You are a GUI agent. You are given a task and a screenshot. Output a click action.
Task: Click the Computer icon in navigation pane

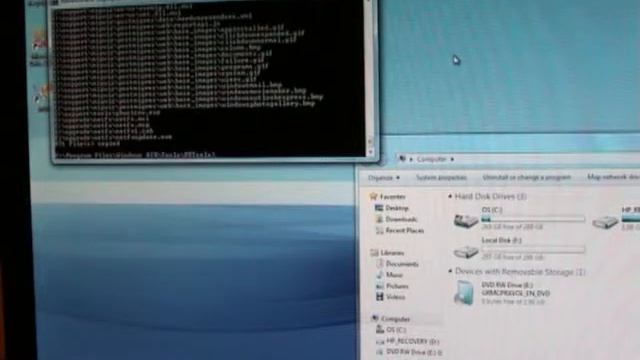pos(375,319)
